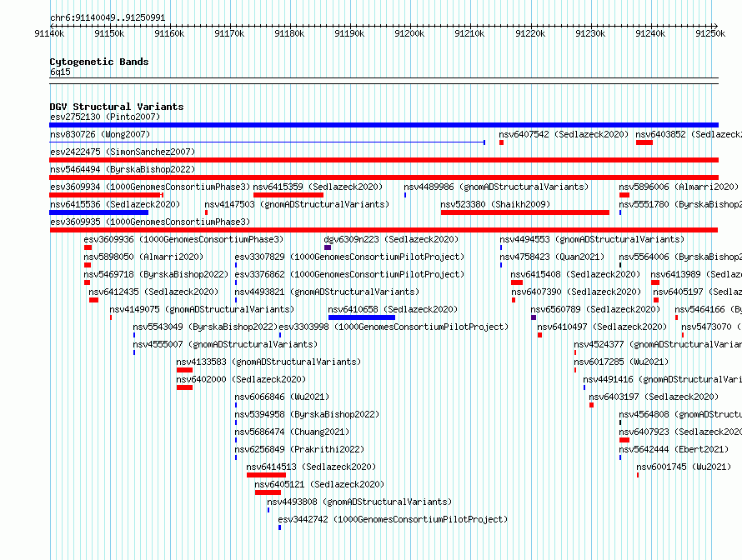
Task: Click nsv6405121 (Sedlazeck2020) label
Action: 319,484
